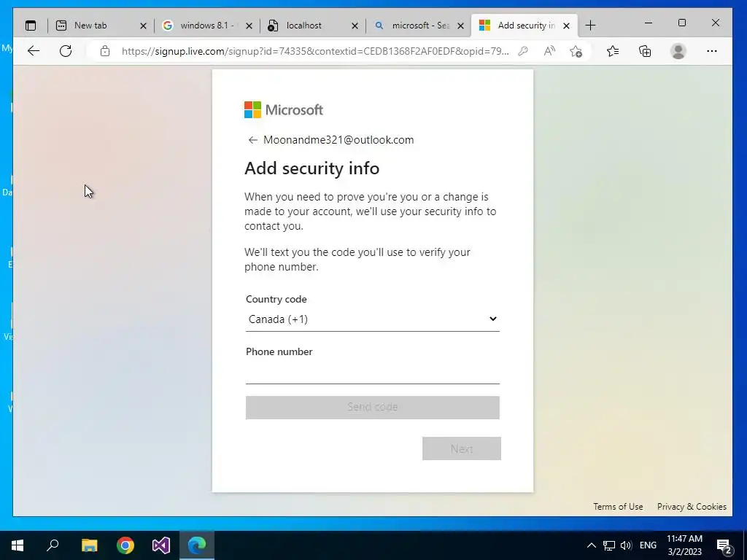Open network status tray icon
The image size is (747, 560).
click(609, 545)
